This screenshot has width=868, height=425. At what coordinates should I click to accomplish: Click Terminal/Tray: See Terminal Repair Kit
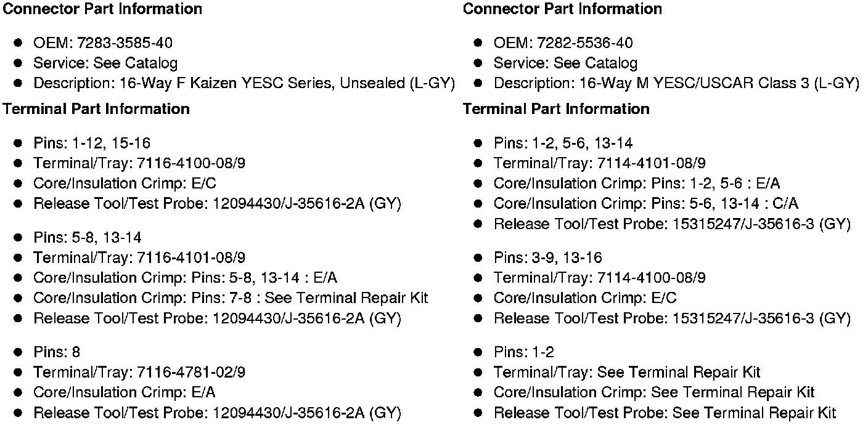626,373
